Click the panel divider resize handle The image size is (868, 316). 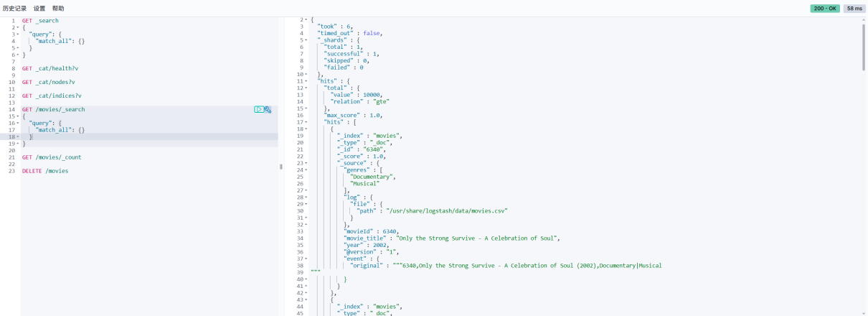[x=280, y=167]
